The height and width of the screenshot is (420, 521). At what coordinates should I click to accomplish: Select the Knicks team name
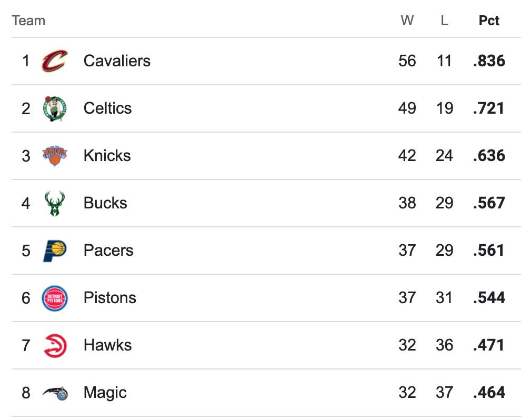107,156
